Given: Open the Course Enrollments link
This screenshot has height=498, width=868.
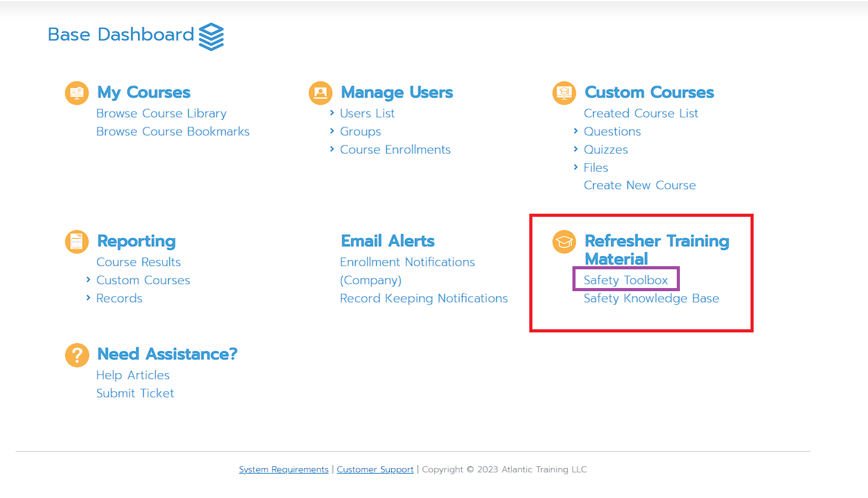Looking at the screenshot, I should coord(396,149).
